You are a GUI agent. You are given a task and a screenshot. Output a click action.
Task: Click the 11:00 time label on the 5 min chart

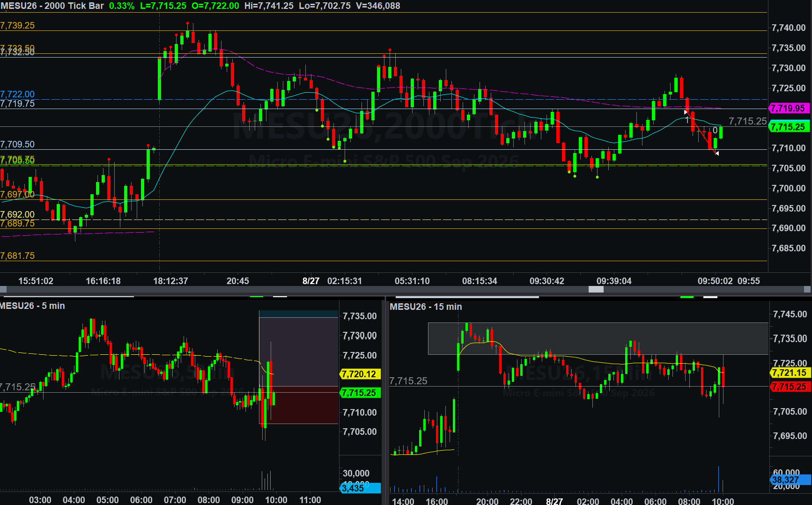point(310,500)
